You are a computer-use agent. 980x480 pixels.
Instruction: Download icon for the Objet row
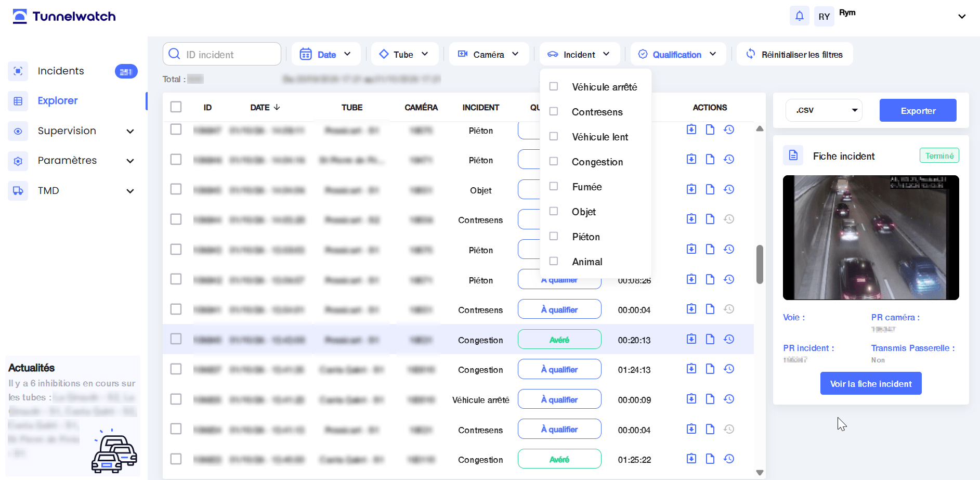tap(691, 189)
